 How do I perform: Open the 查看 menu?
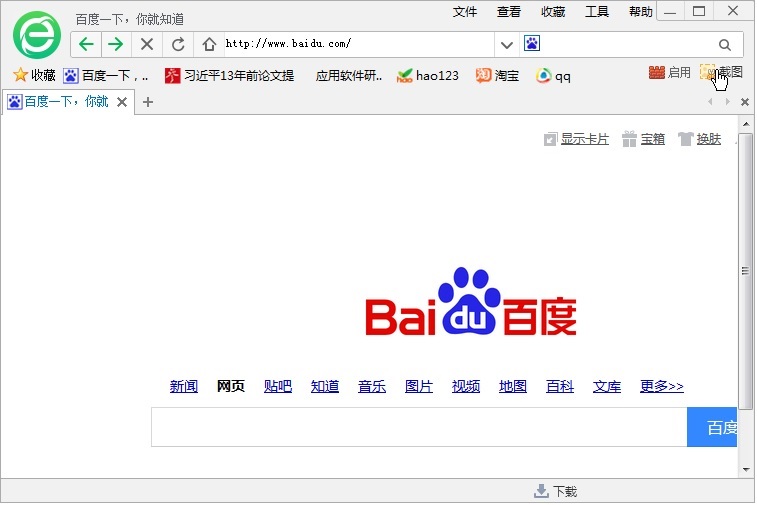[509, 12]
